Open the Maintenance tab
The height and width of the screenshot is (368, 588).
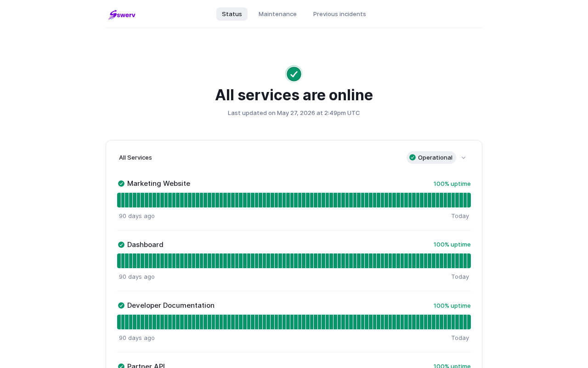click(x=277, y=14)
